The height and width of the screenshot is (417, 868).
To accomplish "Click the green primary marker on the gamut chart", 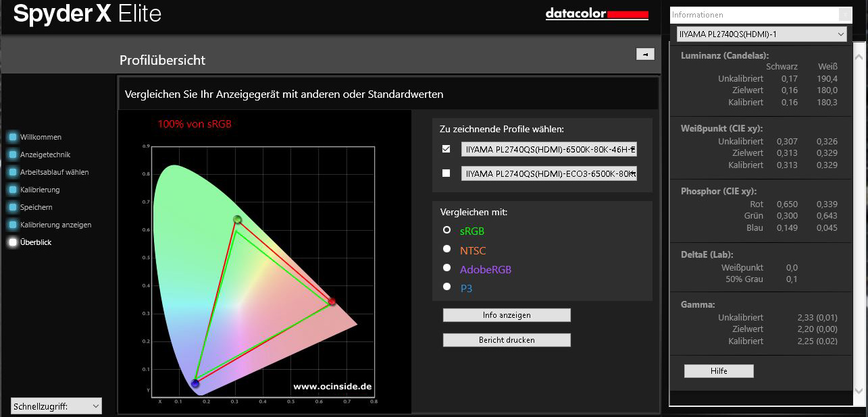I will click(x=237, y=219).
